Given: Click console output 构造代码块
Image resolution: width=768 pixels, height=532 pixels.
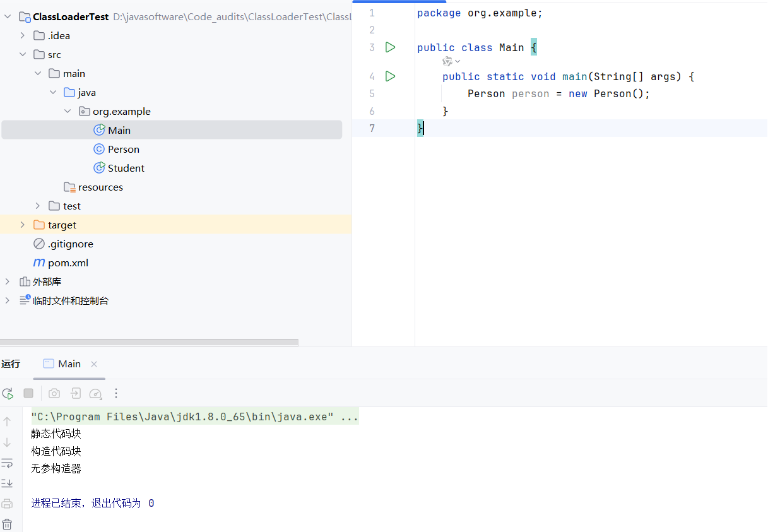Looking at the screenshot, I should 56,451.
